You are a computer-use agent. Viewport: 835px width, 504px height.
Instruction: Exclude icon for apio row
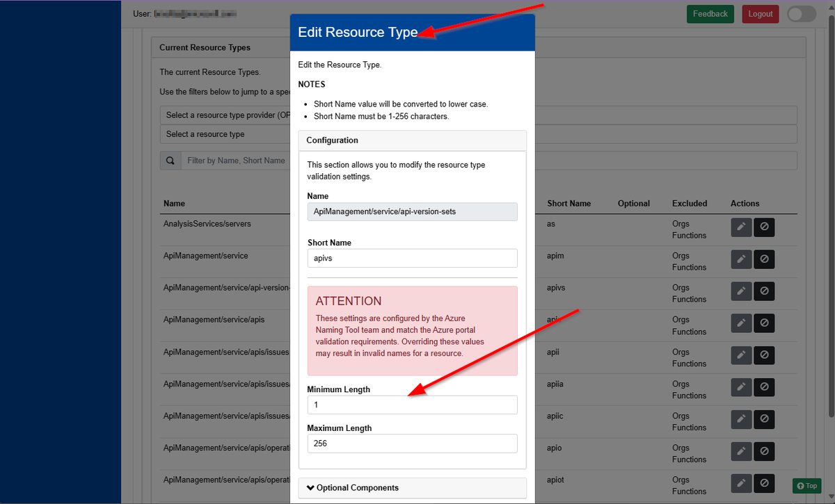tap(764, 451)
